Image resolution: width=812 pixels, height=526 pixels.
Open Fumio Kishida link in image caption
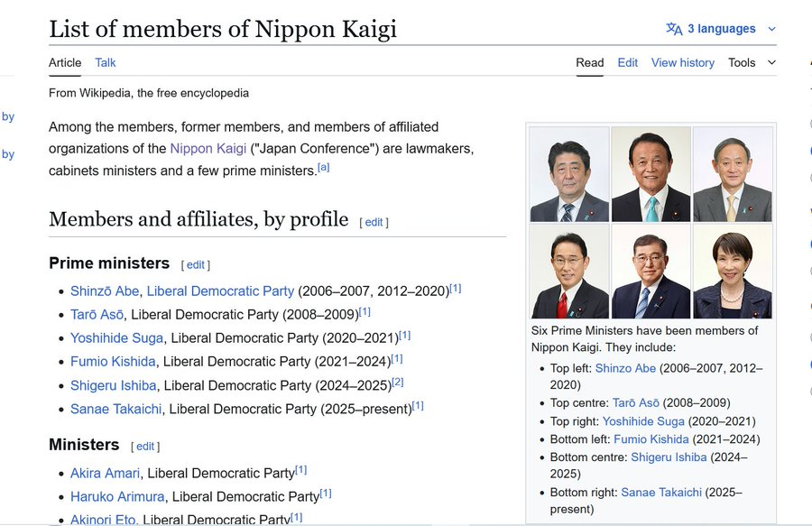click(x=651, y=439)
